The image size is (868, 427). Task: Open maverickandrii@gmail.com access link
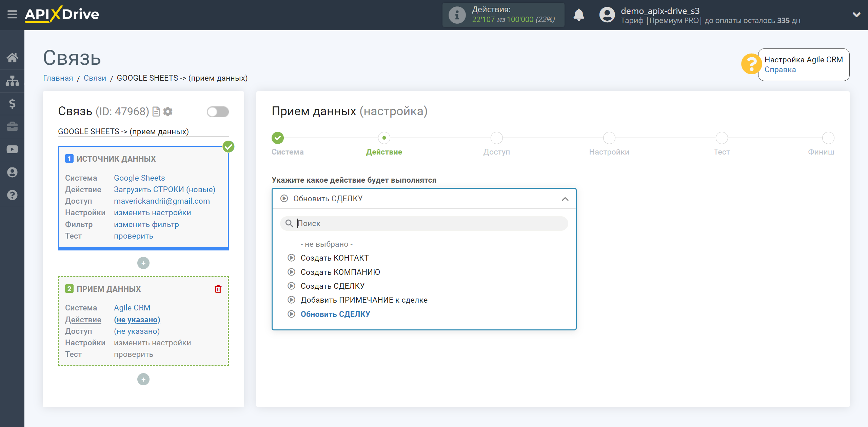coord(162,201)
